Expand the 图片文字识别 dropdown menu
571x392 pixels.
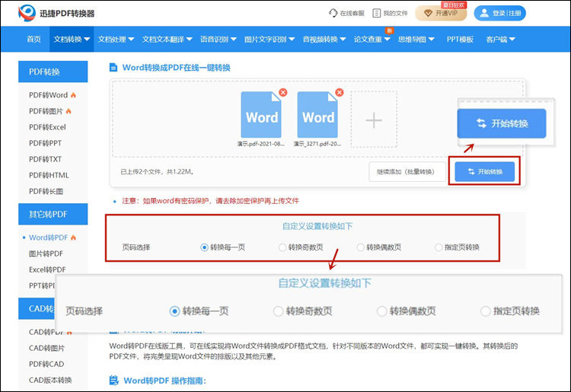point(269,39)
